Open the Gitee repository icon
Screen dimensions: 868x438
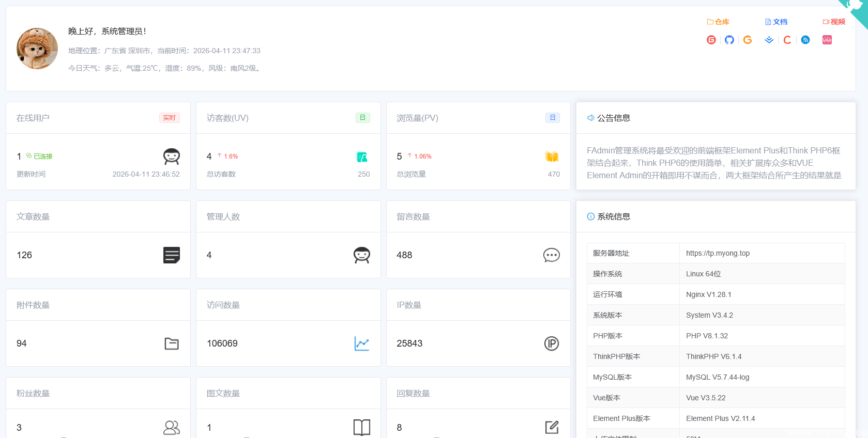tap(711, 40)
